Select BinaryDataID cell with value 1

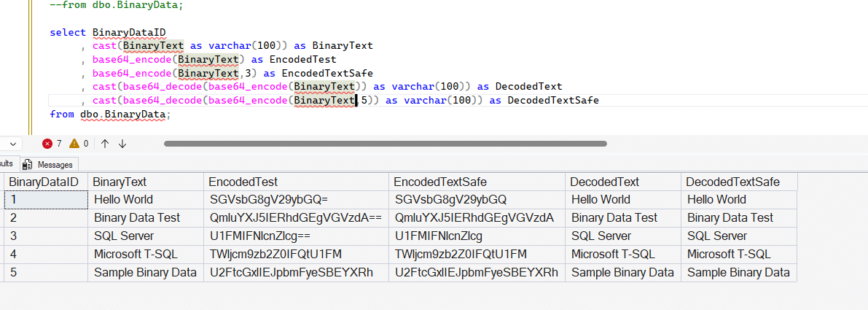pos(46,200)
